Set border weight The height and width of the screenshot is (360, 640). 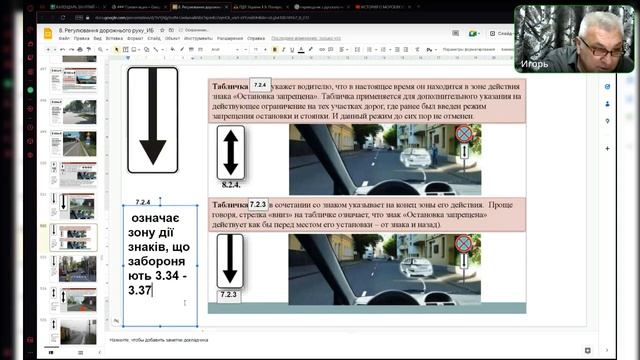coord(191,49)
